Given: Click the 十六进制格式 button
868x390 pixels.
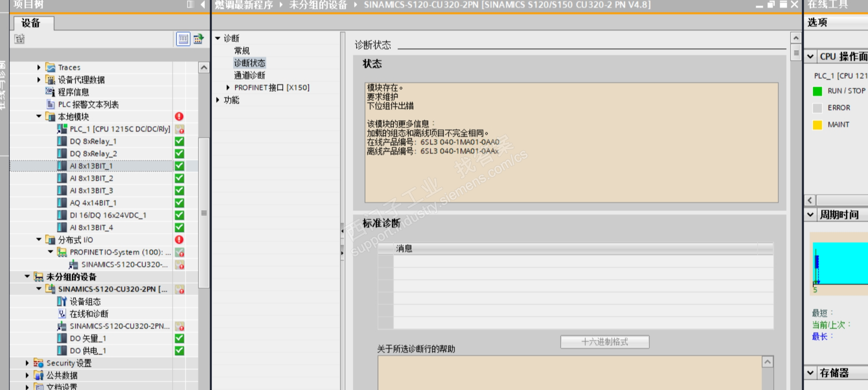Looking at the screenshot, I should 605,342.
